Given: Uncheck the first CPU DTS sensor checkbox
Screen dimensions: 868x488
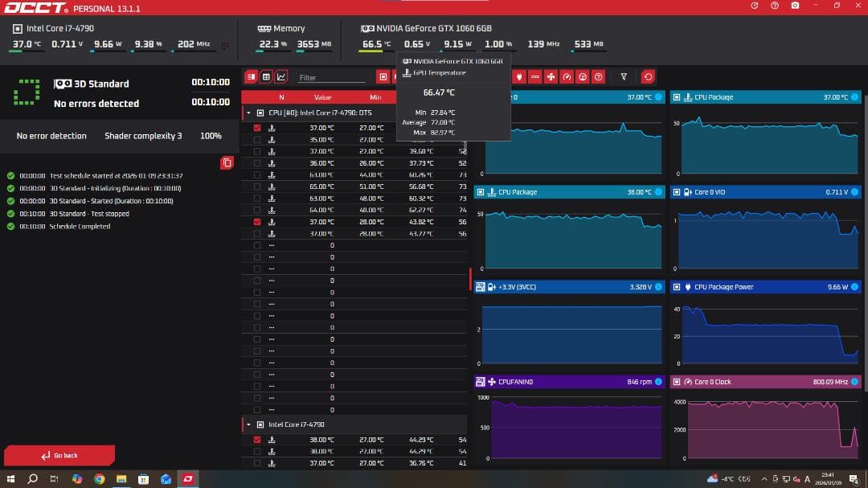Looking at the screenshot, I should (257, 128).
